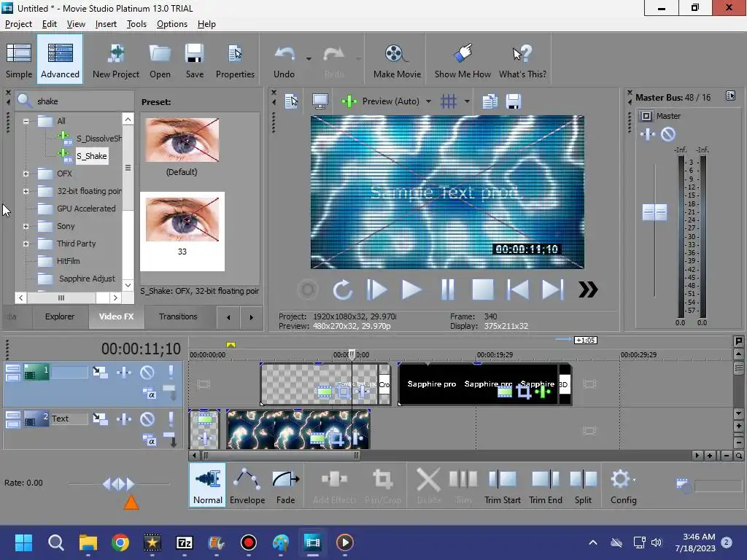Toggle loop playback button
This screenshot has height=560, width=747.
tap(342, 289)
